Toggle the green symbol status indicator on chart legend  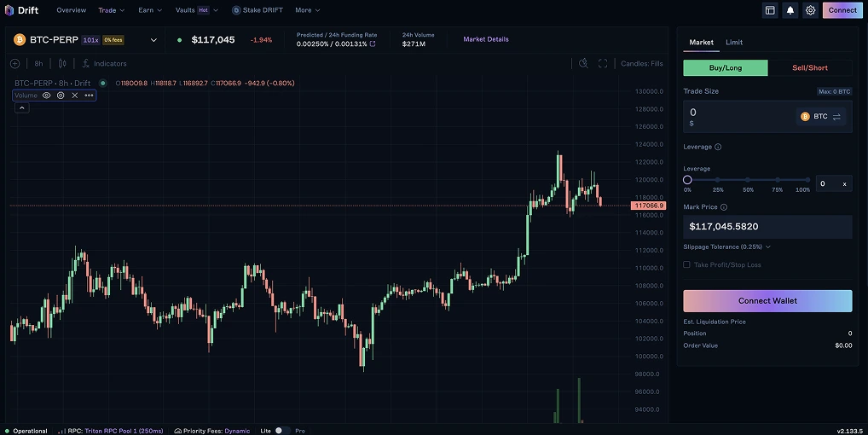(x=102, y=83)
